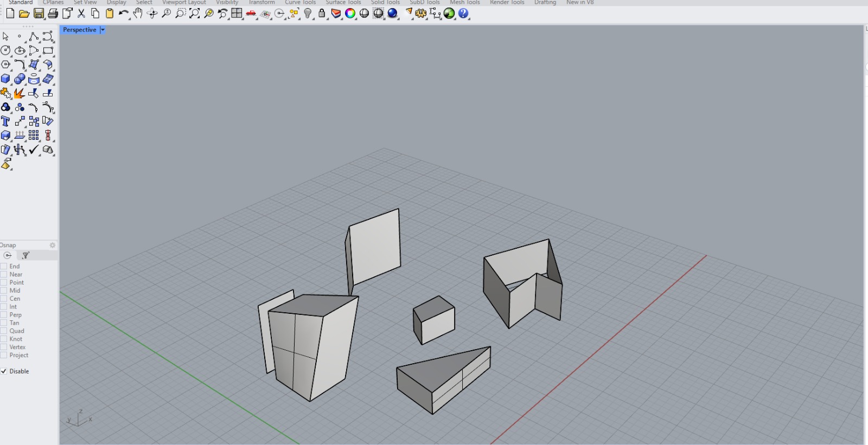The width and height of the screenshot is (868, 445).
Task: Enable the End object snap
Action: (4, 266)
